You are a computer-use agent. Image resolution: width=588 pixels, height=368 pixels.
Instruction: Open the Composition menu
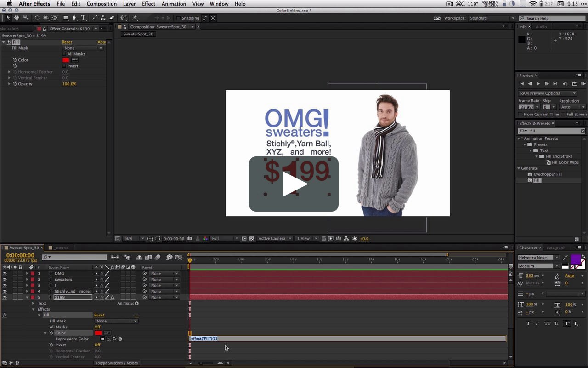tap(102, 4)
